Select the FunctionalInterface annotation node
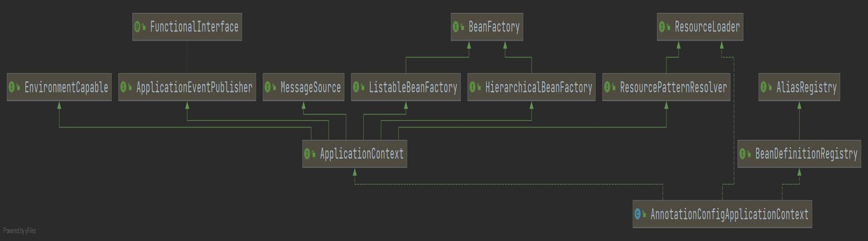The width and height of the screenshot is (868, 241). click(x=187, y=27)
